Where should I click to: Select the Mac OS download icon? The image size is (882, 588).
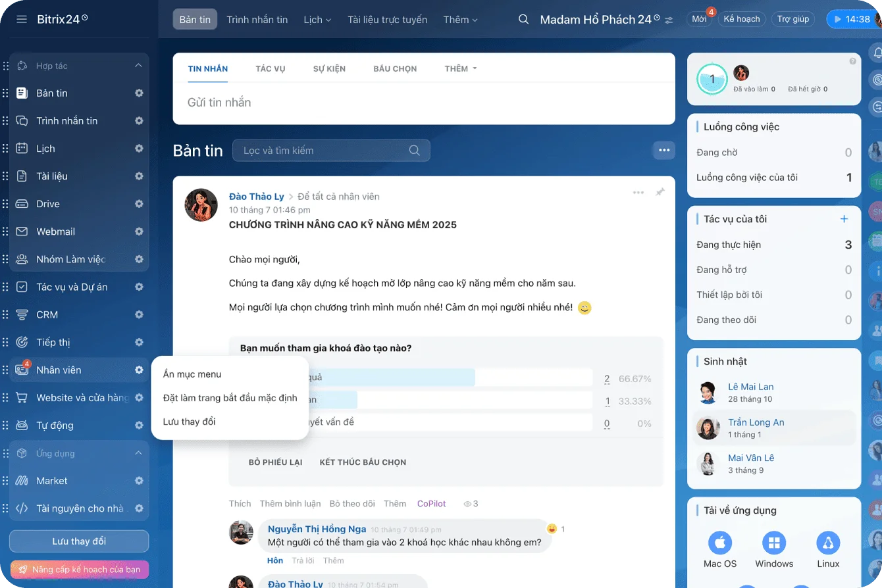[x=720, y=543]
